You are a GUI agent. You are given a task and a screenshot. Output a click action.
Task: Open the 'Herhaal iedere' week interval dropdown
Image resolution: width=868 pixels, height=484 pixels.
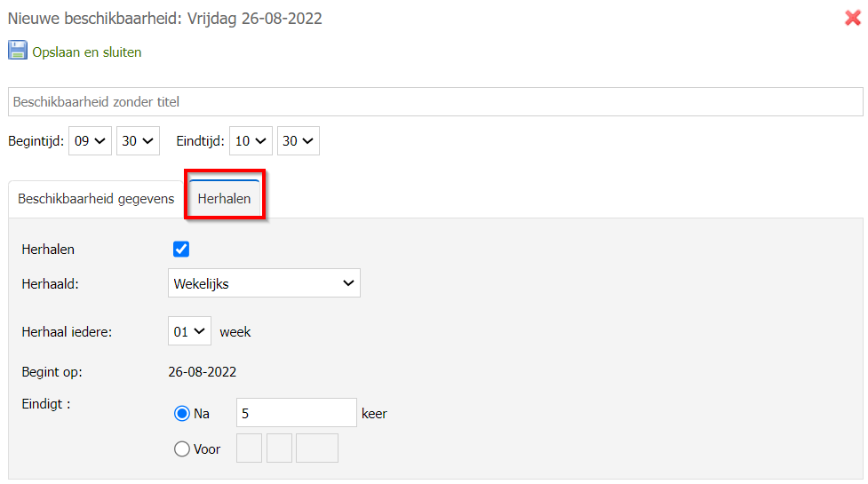point(189,331)
